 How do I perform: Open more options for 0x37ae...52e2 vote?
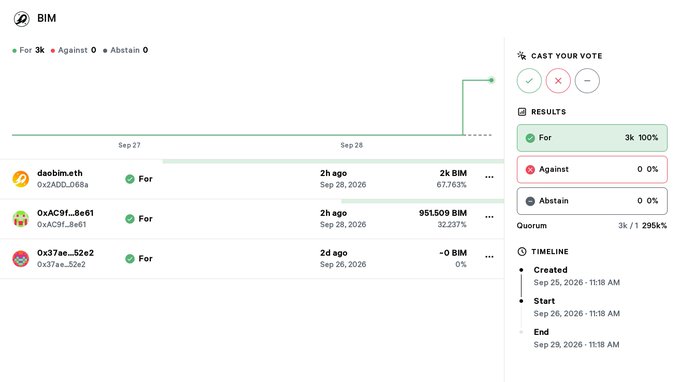[489, 257]
